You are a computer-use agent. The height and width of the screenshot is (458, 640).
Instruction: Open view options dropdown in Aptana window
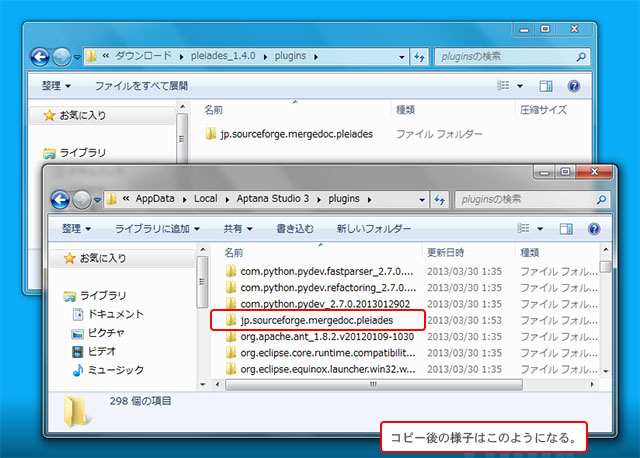coord(540,229)
